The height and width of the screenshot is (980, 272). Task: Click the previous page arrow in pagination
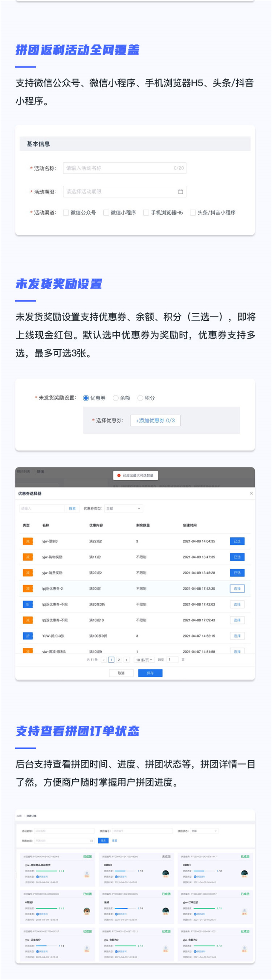click(104, 660)
